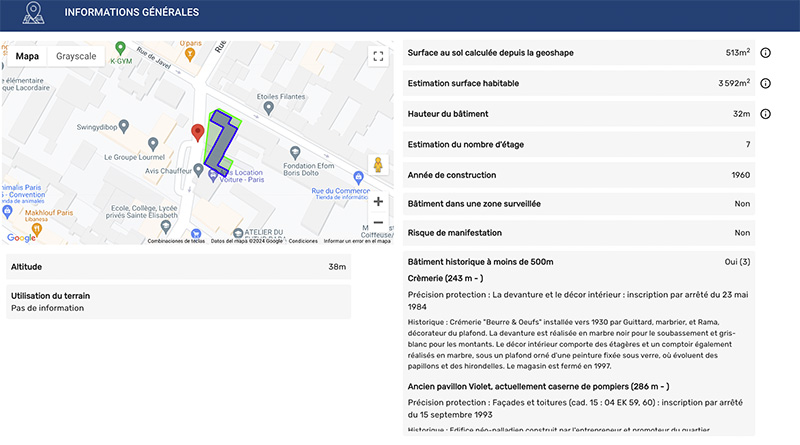This screenshot has height=445, width=800.
Task: Switch map to Mapa view
Action: [27, 57]
